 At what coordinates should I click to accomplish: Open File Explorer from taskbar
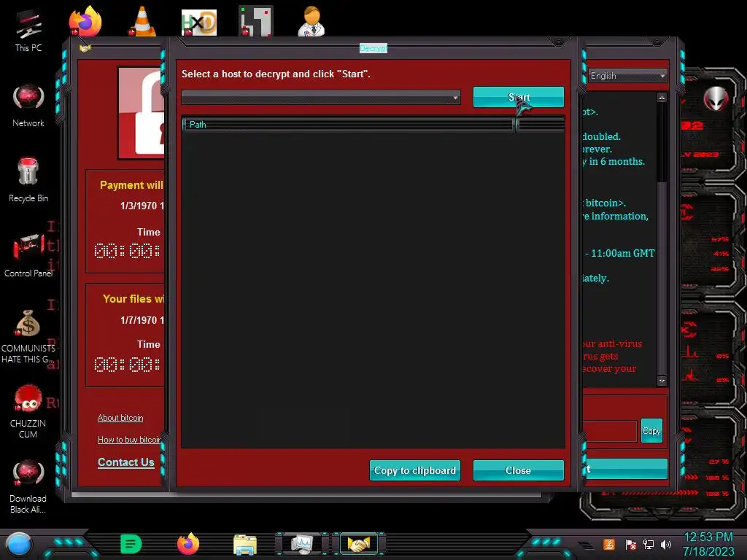(x=245, y=545)
